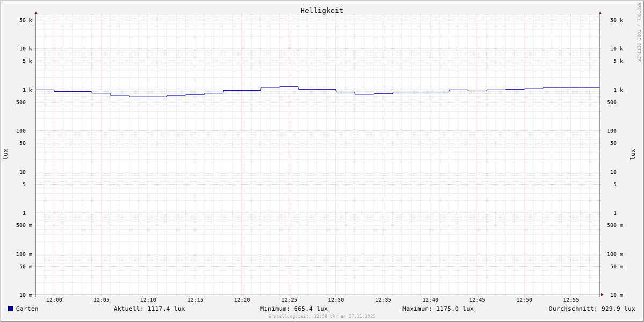Click the Aktuell 1117.4 lux value
The height and width of the screenshot is (322, 644).
(149, 309)
